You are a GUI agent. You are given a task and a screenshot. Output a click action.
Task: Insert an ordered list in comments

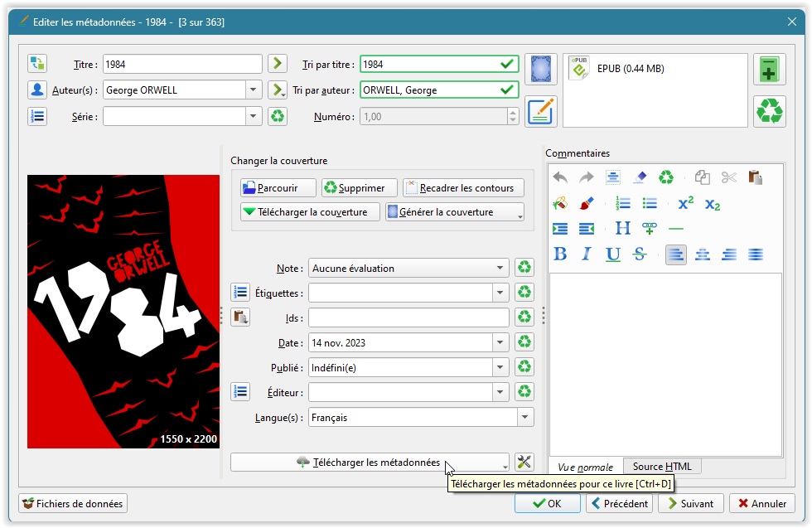point(623,203)
